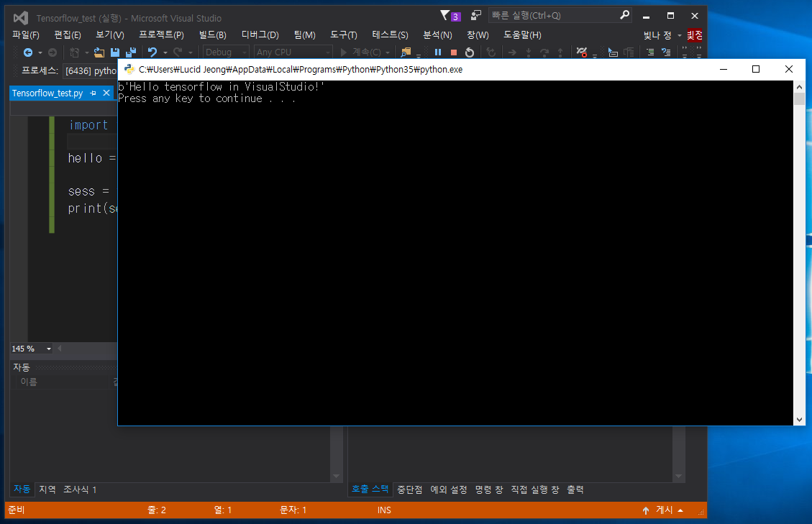
Task: Switch to the 출력 output tab
Action: point(575,489)
